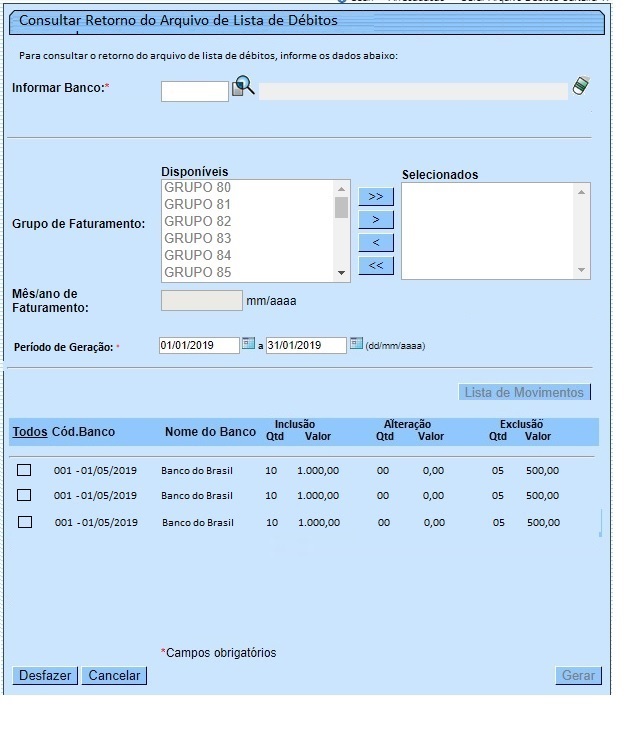This screenshot has height=730, width=632.
Task: Open the start date calendar picker
Action: pyautogui.click(x=249, y=345)
